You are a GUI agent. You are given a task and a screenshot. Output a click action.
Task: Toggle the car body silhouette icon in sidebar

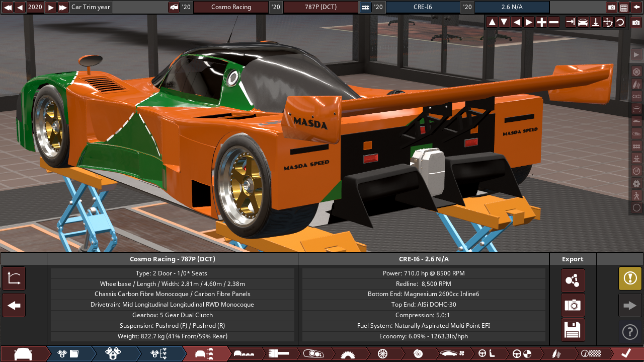(636, 121)
